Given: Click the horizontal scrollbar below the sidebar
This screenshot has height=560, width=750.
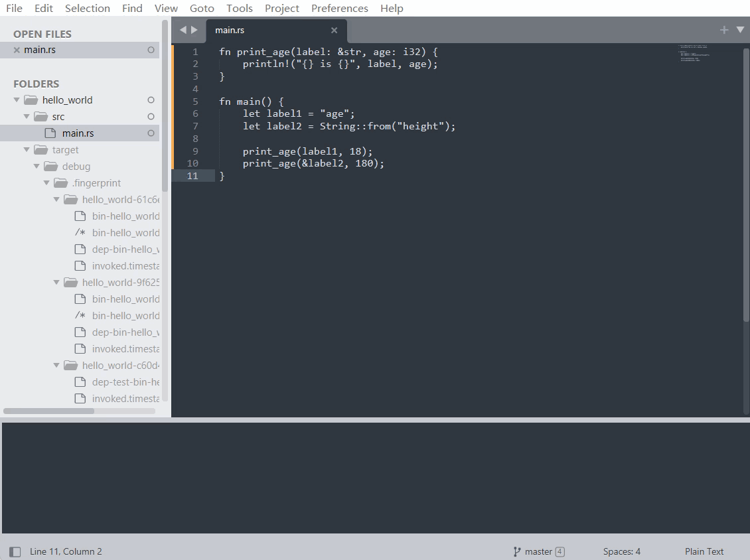Looking at the screenshot, I should (48, 411).
